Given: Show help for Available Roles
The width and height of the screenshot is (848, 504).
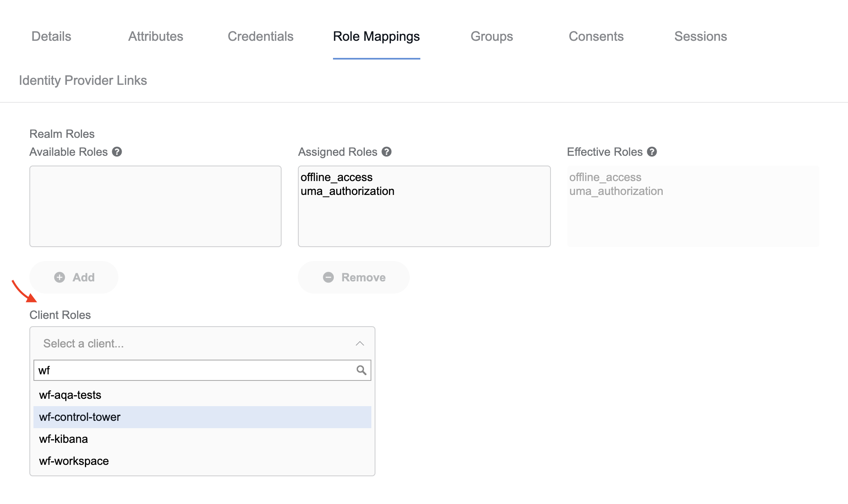Looking at the screenshot, I should tap(117, 152).
